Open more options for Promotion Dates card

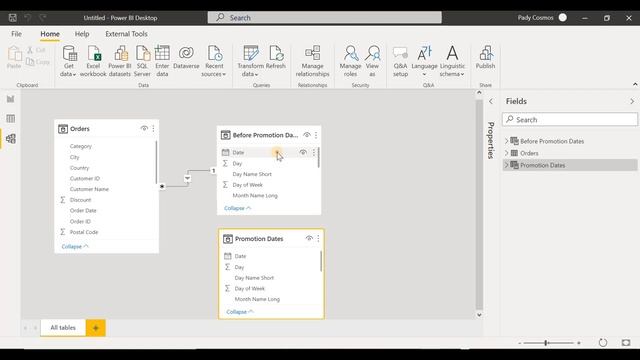[318, 239]
